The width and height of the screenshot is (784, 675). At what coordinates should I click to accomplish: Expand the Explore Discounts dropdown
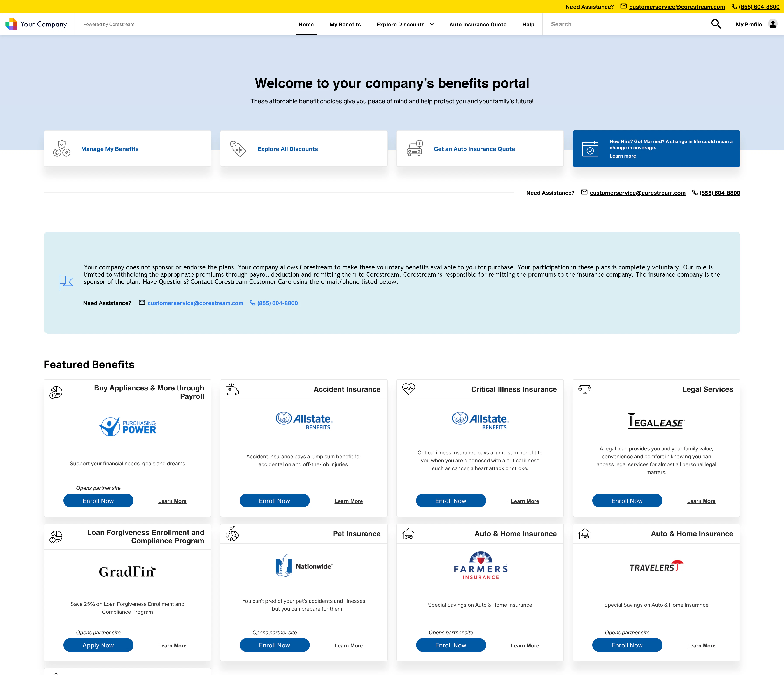(x=405, y=24)
